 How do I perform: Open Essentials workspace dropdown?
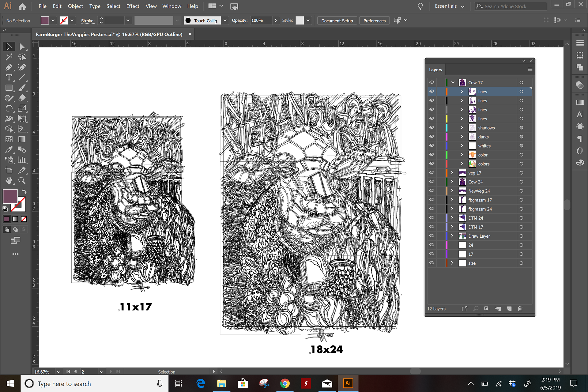[x=449, y=6]
